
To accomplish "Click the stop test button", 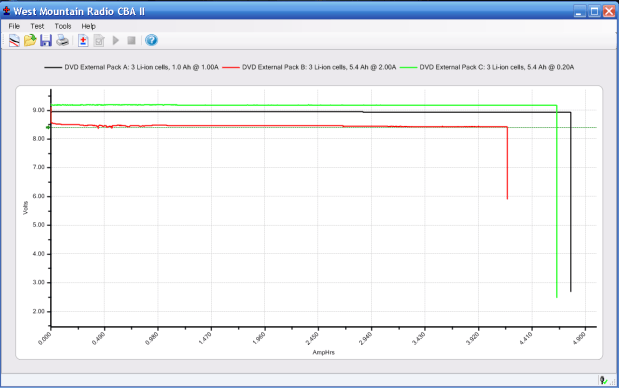I will (131, 40).
